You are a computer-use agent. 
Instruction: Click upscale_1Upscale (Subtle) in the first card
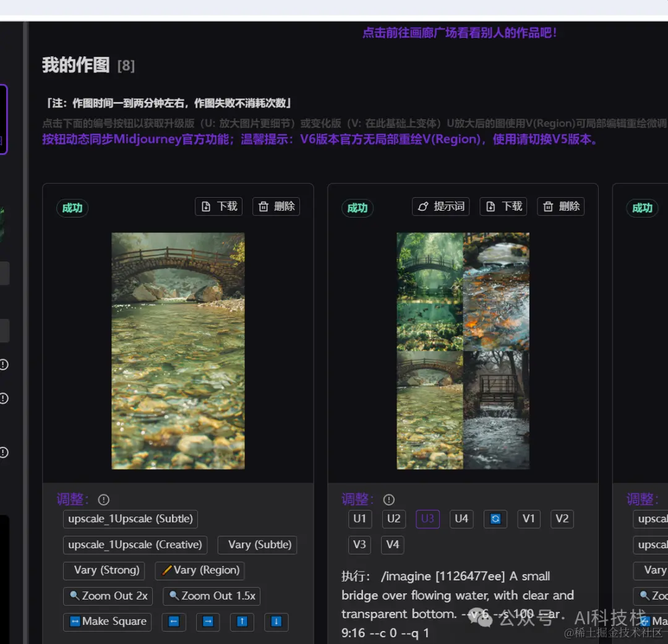pyautogui.click(x=131, y=519)
